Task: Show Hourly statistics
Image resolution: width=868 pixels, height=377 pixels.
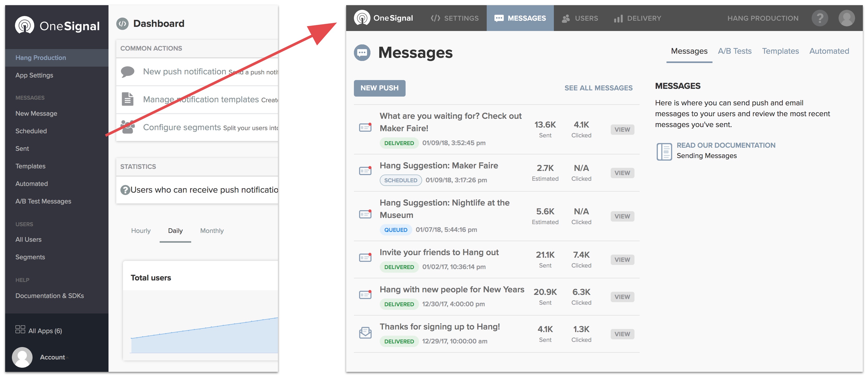Action: pos(141,231)
